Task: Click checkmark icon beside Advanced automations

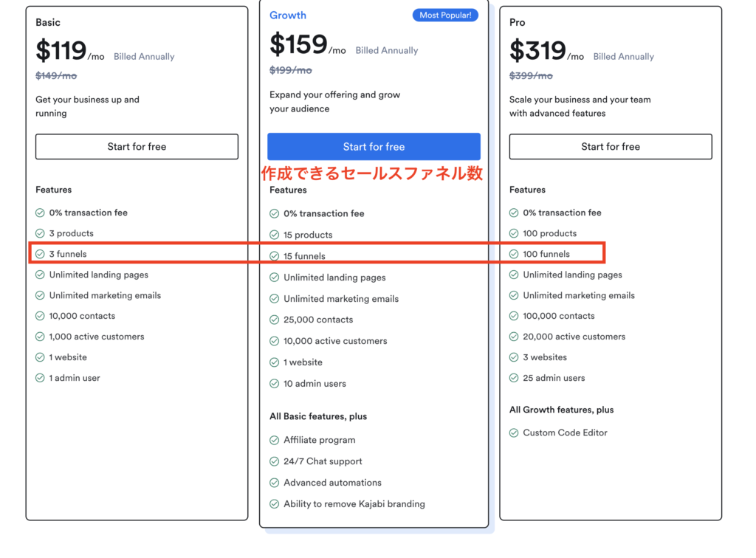Action: click(x=275, y=483)
